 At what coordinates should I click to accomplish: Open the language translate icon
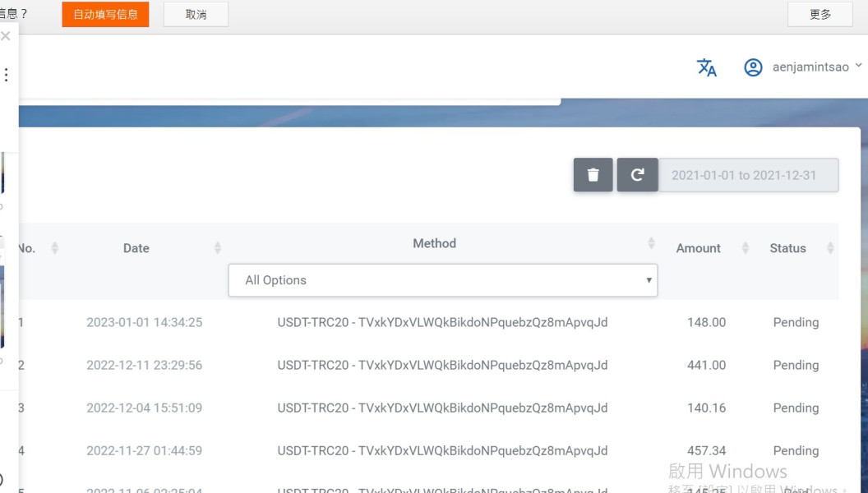tap(706, 67)
